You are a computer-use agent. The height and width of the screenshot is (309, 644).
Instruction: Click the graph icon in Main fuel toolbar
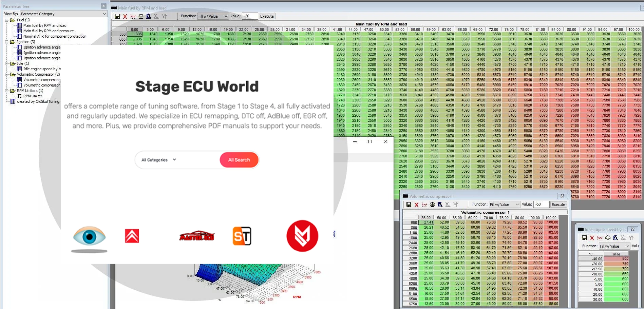point(133,16)
